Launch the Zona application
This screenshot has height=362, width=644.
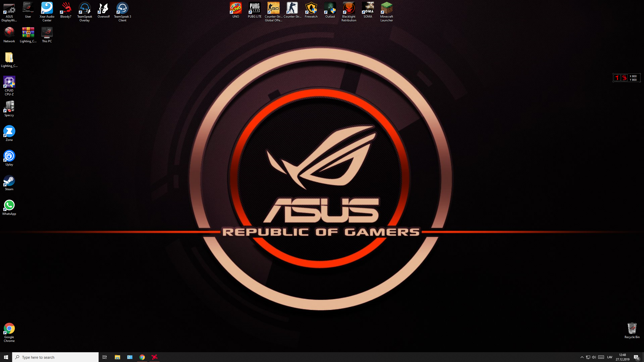(9, 133)
